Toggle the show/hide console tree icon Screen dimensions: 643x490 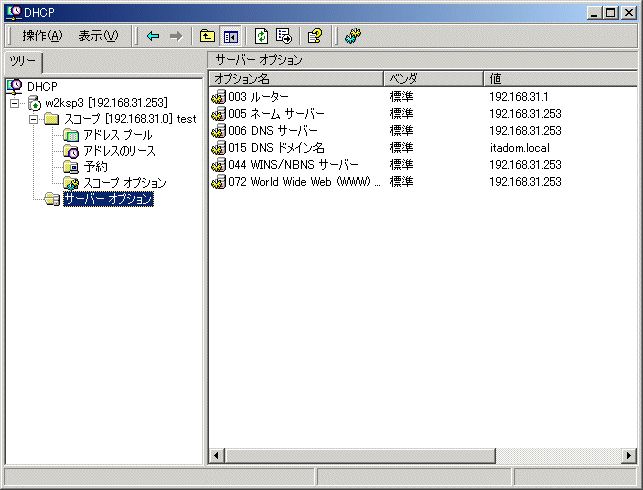click(x=230, y=36)
